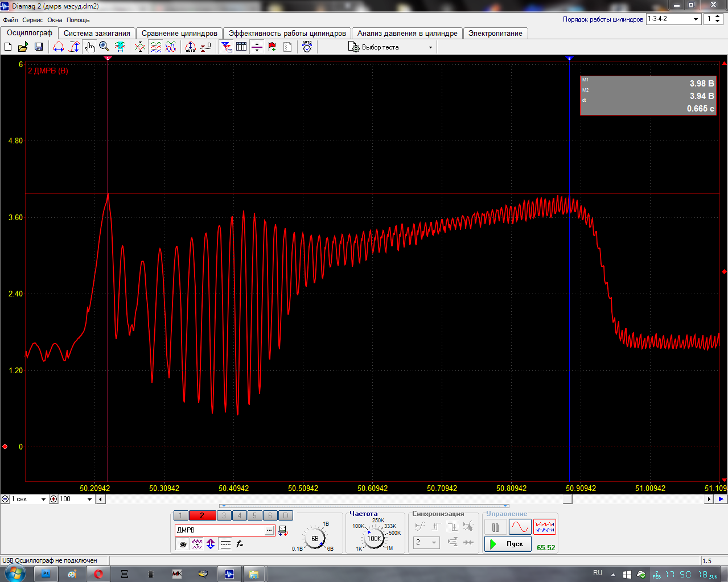Switch to the Система зажигания tab
This screenshot has height=582, width=728.
pyautogui.click(x=97, y=33)
